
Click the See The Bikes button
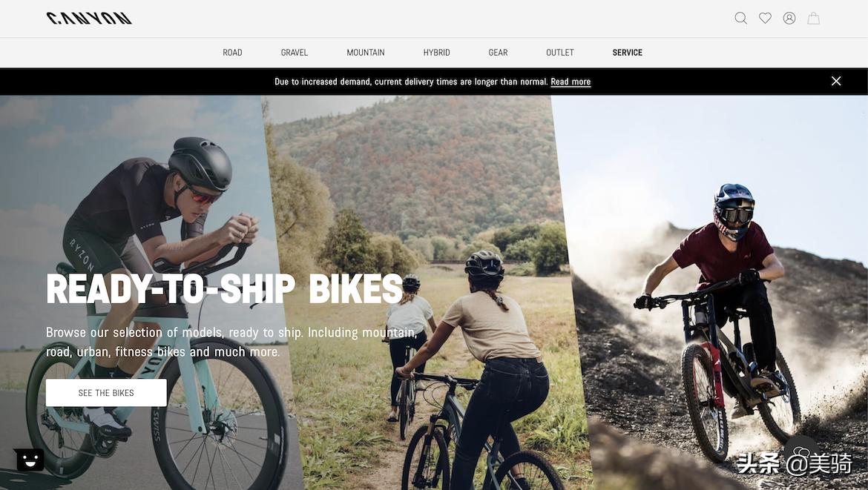(x=106, y=393)
